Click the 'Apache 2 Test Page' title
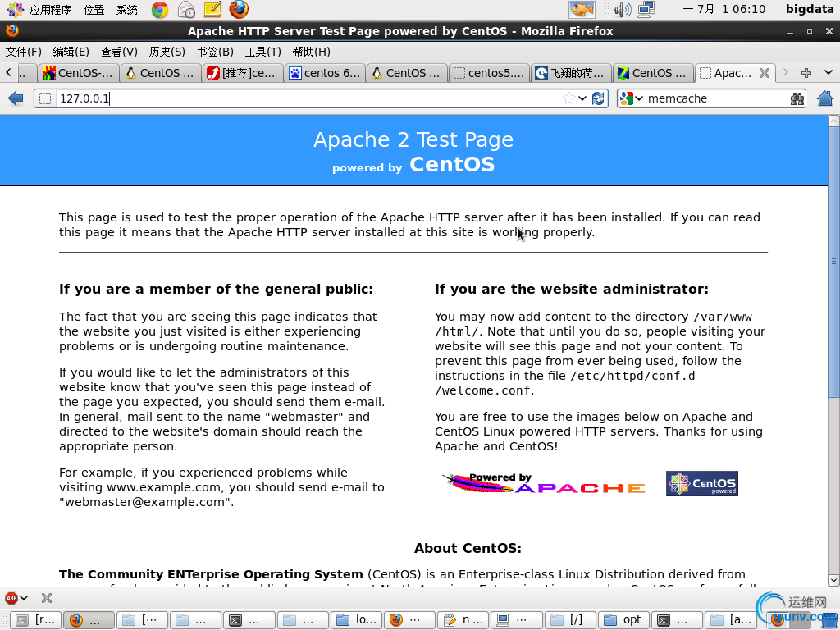Screen dimensions: 840x630 (413, 139)
